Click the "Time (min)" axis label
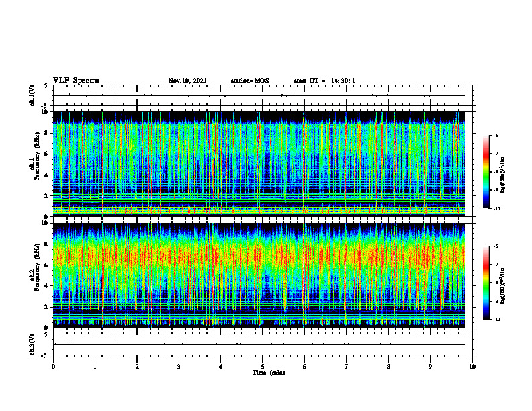This screenshot has height=411, width=532. click(x=269, y=373)
